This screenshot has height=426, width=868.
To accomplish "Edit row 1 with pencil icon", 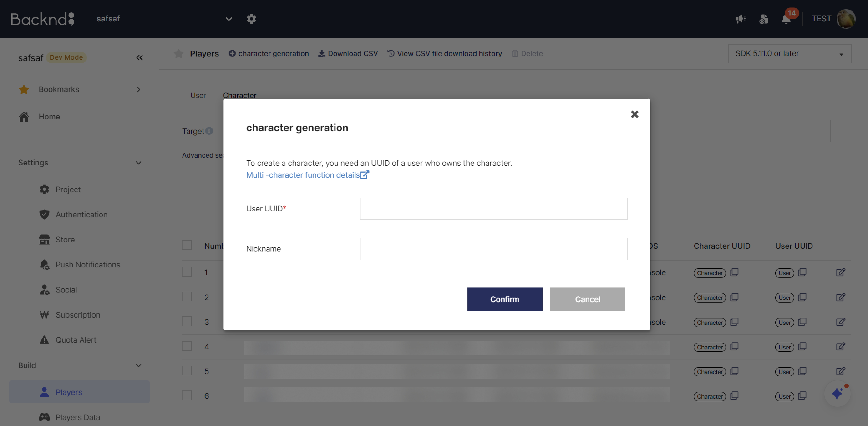I will pyautogui.click(x=841, y=272).
